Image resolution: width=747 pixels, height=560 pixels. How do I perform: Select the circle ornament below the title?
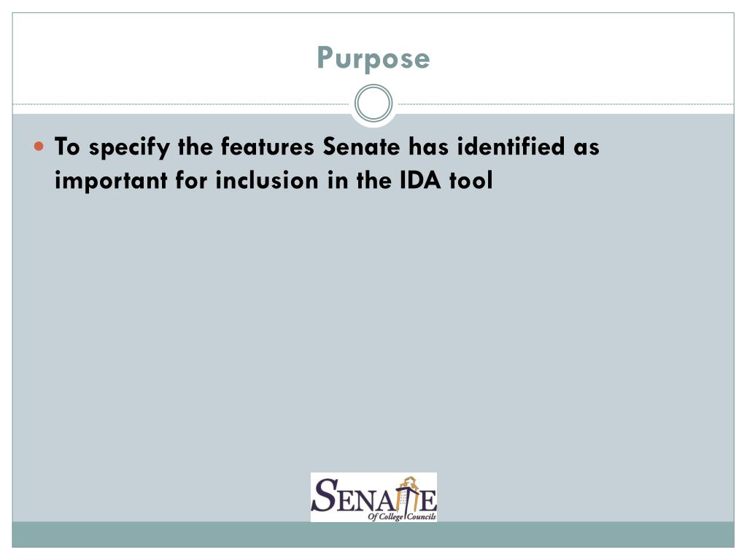pos(373,104)
